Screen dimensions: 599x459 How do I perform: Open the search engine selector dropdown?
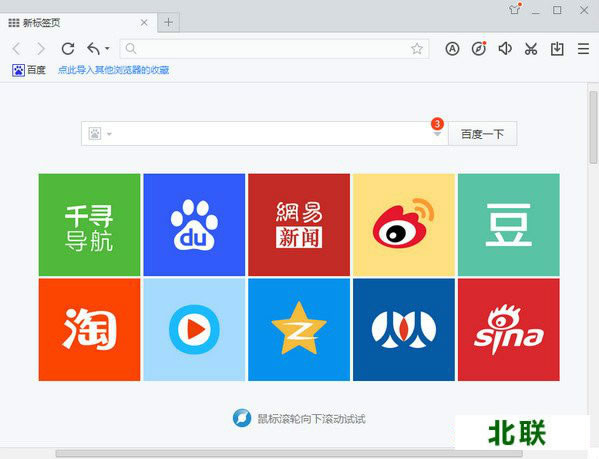(100, 134)
